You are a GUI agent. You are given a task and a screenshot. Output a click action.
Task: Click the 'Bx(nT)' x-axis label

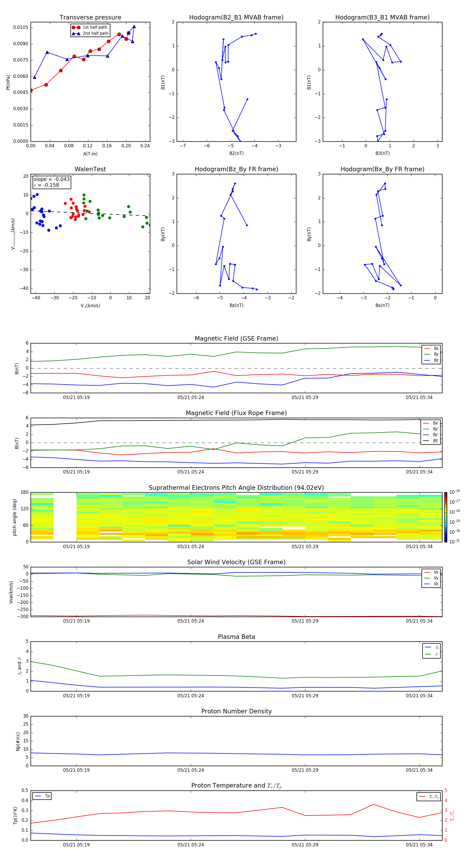click(382, 305)
